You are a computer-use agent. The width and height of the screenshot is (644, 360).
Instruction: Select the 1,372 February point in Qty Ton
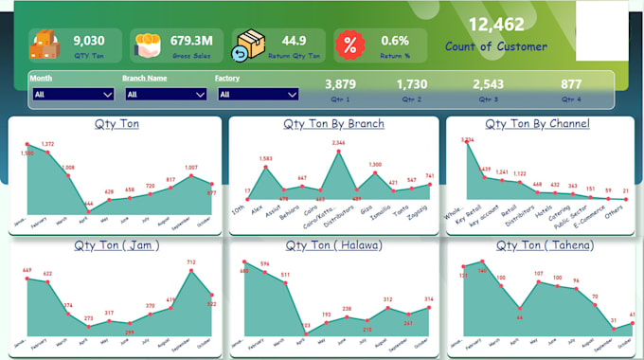pos(47,153)
